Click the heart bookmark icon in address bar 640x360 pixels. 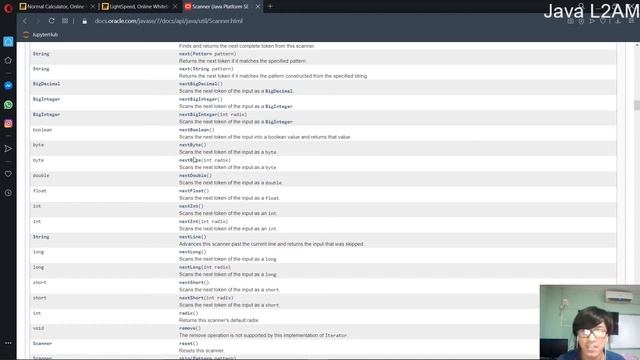point(603,21)
